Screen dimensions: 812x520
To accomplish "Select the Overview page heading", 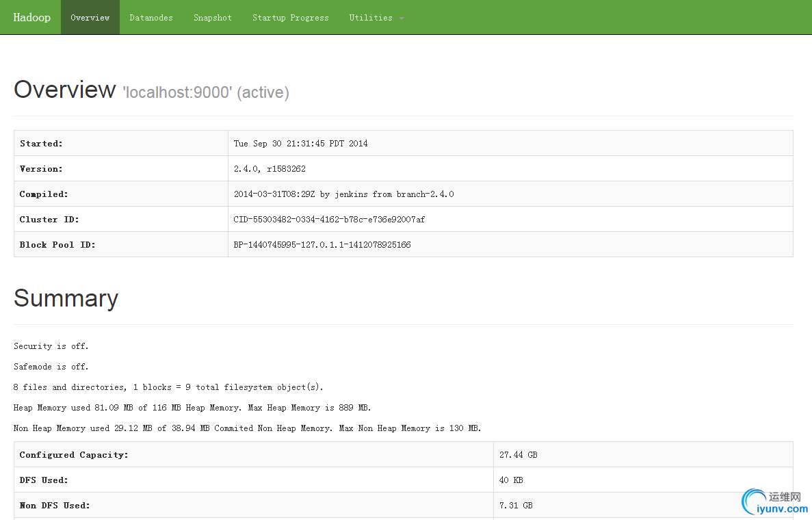I will 65,90.
